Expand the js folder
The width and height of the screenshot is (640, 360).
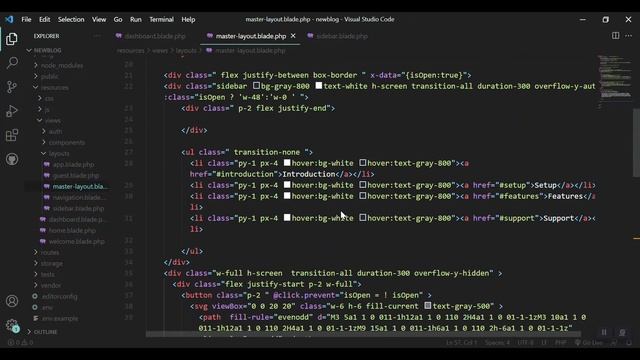pos(47,109)
